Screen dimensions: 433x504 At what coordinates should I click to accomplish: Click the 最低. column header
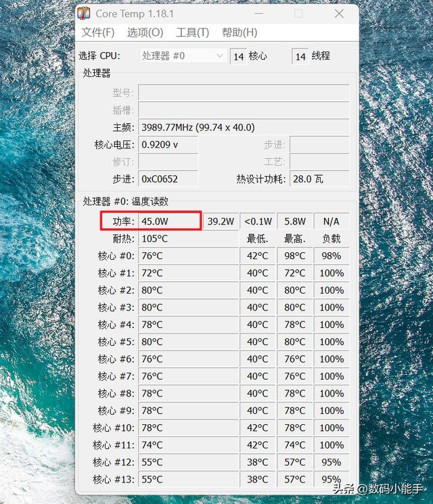pos(258,239)
